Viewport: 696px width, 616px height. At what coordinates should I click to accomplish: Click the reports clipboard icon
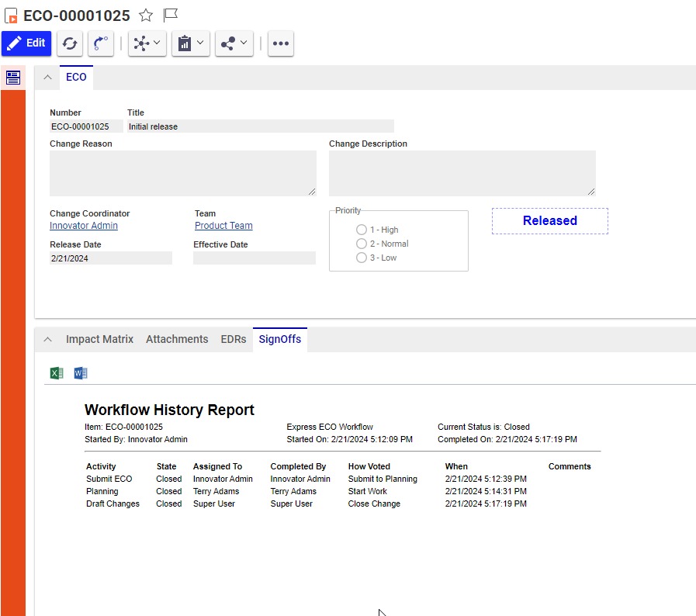tap(185, 43)
